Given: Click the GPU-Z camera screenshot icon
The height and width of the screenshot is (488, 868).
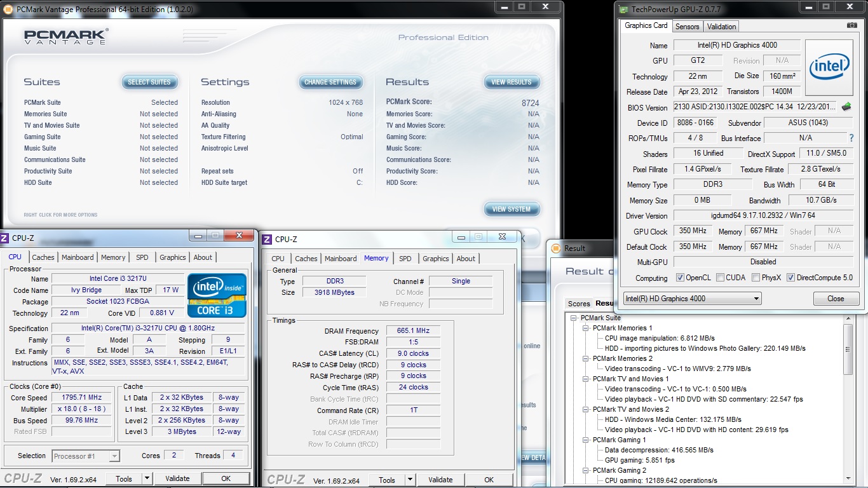Looking at the screenshot, I should click(851, 25).
